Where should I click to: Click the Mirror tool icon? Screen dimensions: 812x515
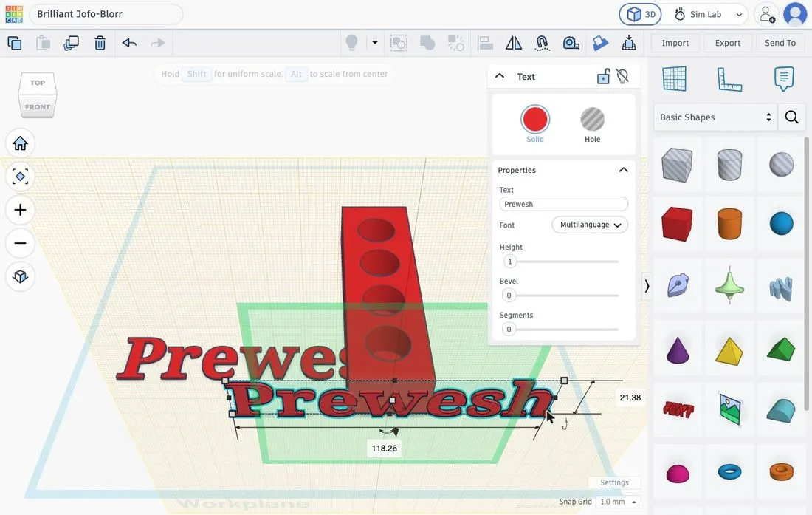click(513, 43)
